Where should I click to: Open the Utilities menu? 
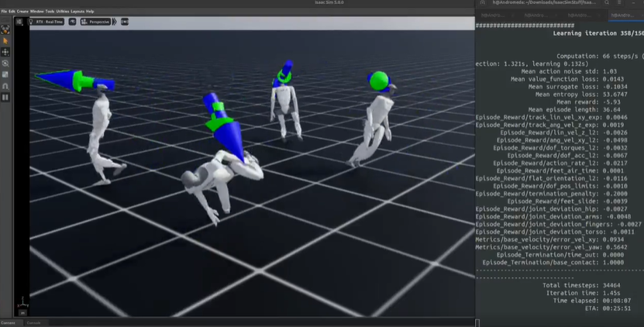pos(62,12)
